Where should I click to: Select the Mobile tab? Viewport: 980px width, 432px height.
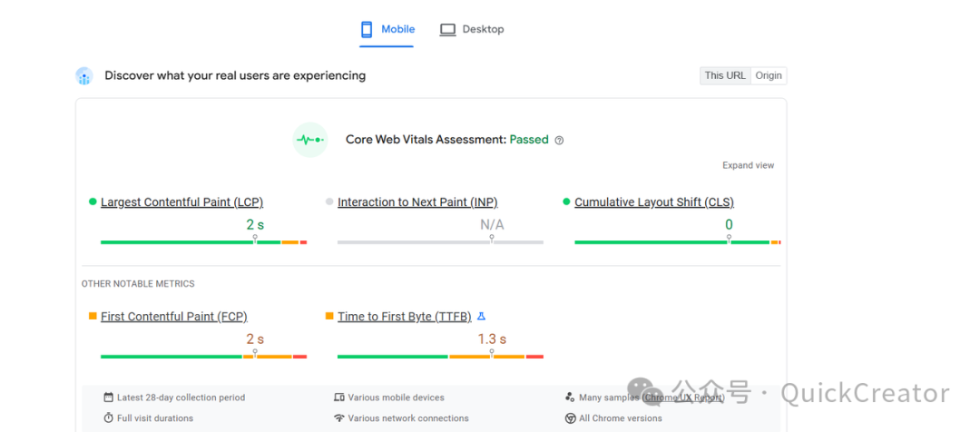387,29
